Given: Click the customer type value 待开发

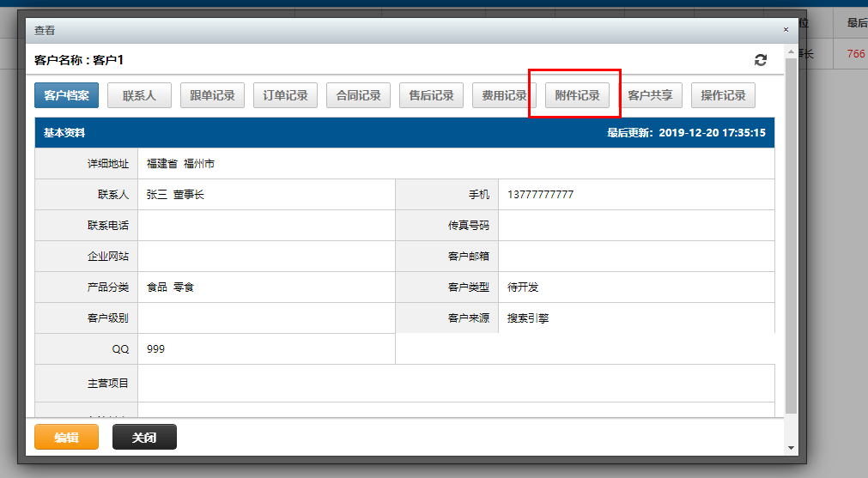Looking at the screenshot, I should click(523, 287).
